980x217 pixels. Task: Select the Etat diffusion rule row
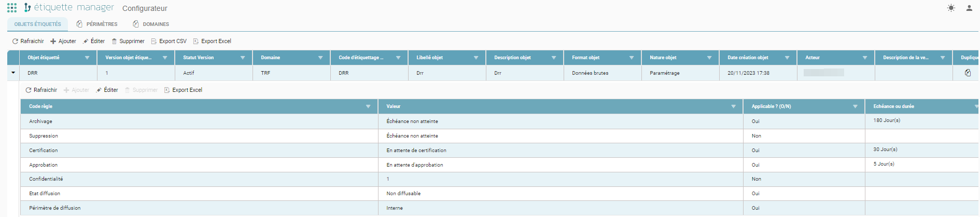[500, 194]
